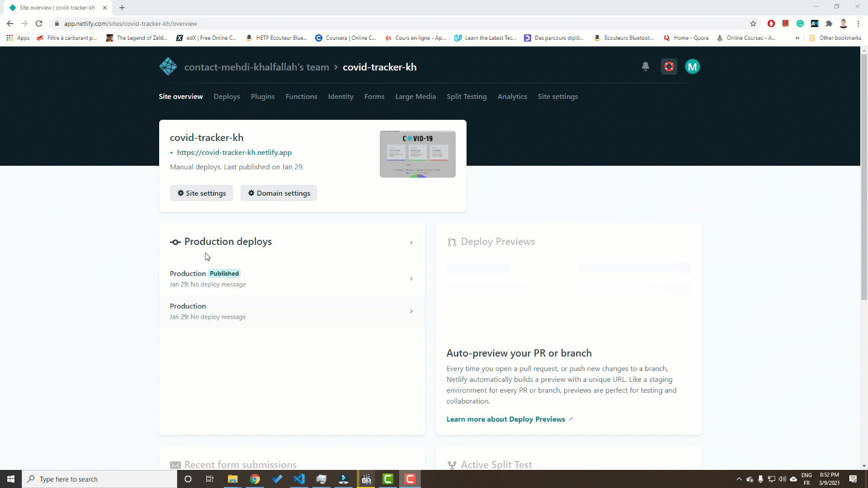The image size is (868, 488).
Task: Open the Identity tab
Action: pyautogui.click(x=341, y=96)
